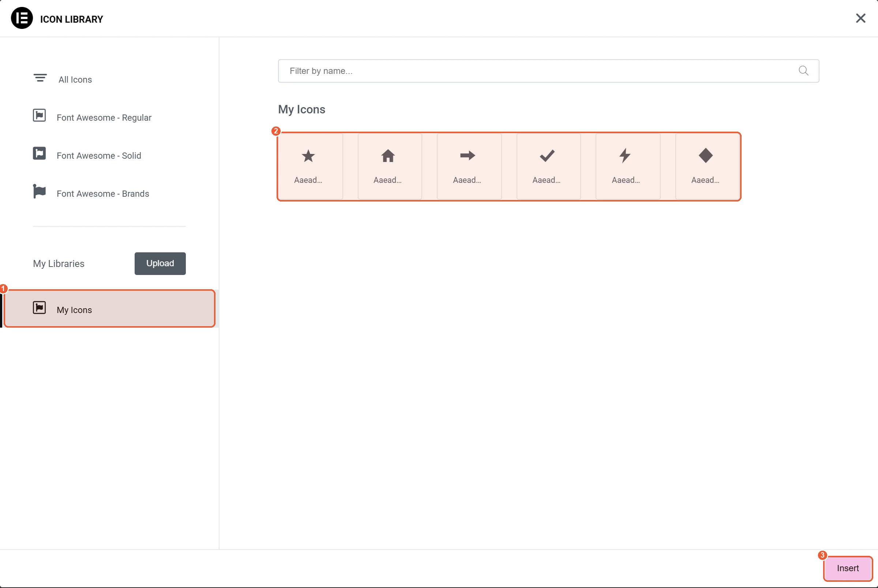Viewport: 878px width, 588px height.
Task: Click the Insert button
Action: [x=848, y=568]
